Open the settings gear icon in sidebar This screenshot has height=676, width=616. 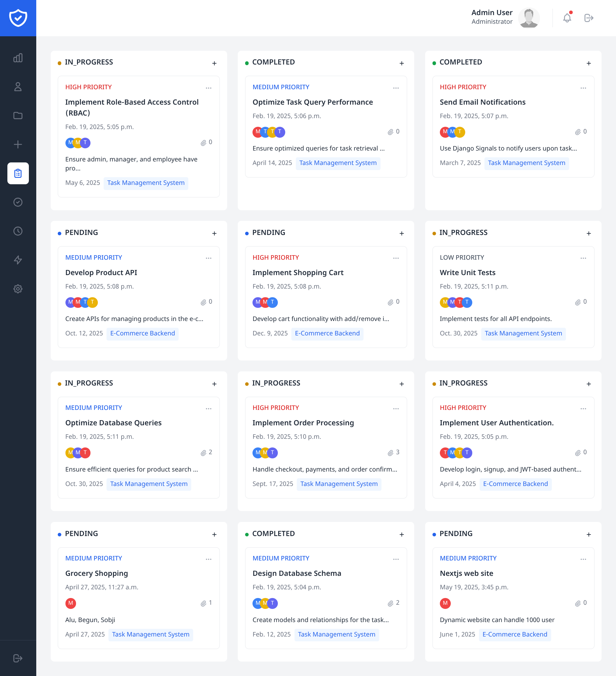pyautogui.click(x=18, y=289)
